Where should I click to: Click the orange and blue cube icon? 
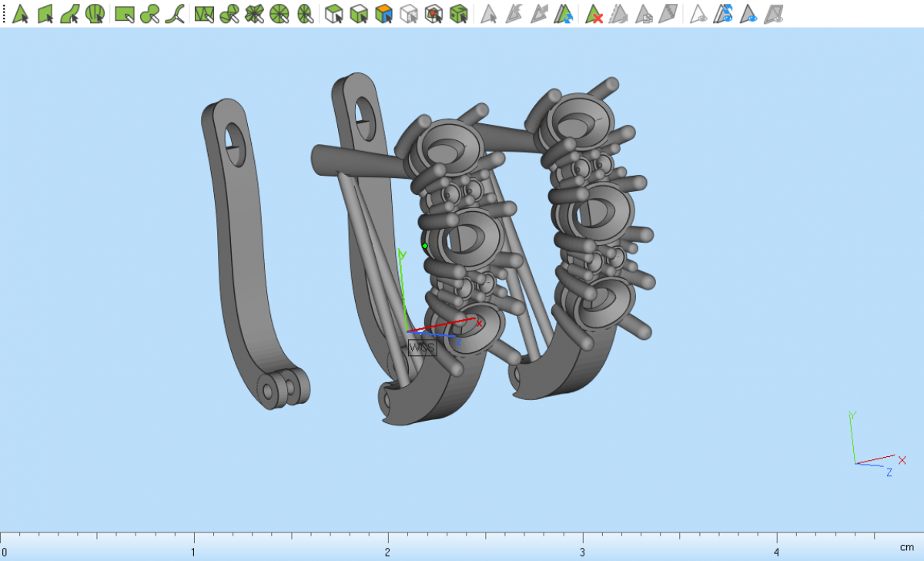coord(383,13)
